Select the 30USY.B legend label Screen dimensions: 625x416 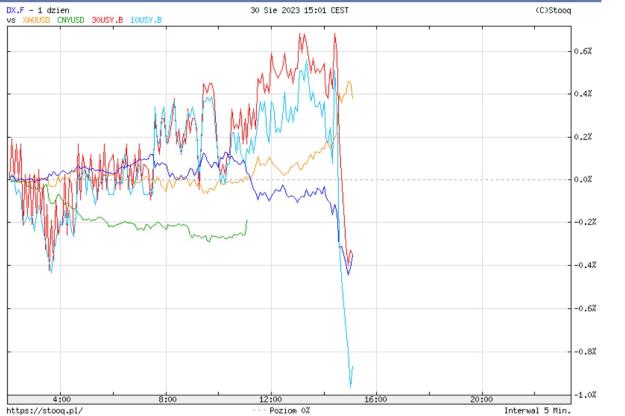click(x=107, y=20)
